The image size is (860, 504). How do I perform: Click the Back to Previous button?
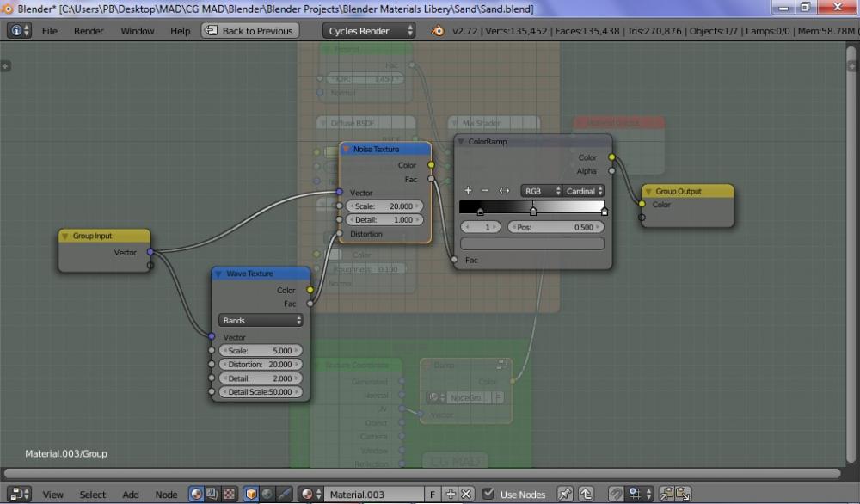point(249,31)
